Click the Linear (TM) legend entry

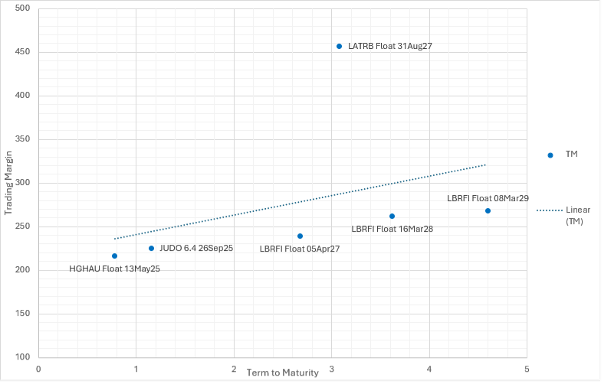coord(578,216)
